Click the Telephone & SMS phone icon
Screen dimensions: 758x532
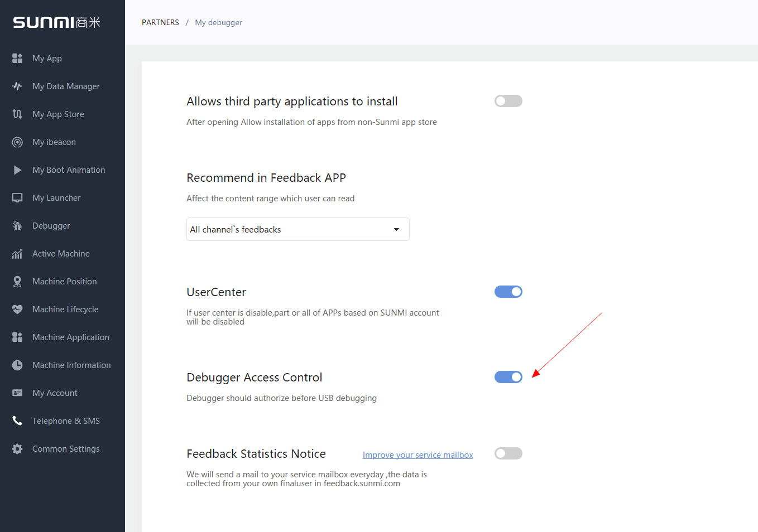(17, 420)
